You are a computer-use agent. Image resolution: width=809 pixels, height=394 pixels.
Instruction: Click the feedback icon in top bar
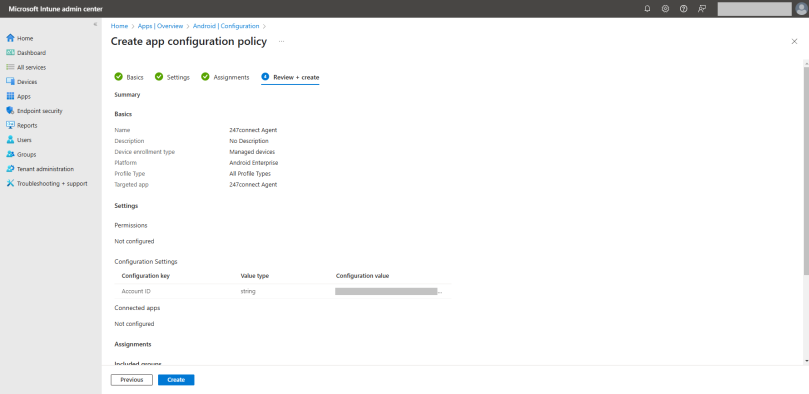coord(702,9)
